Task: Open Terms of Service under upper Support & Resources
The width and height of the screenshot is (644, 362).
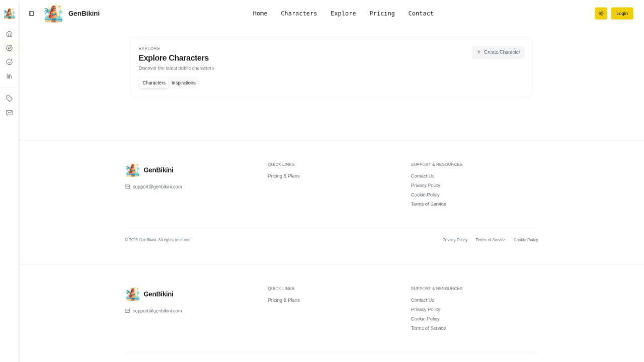Action: 428,204
